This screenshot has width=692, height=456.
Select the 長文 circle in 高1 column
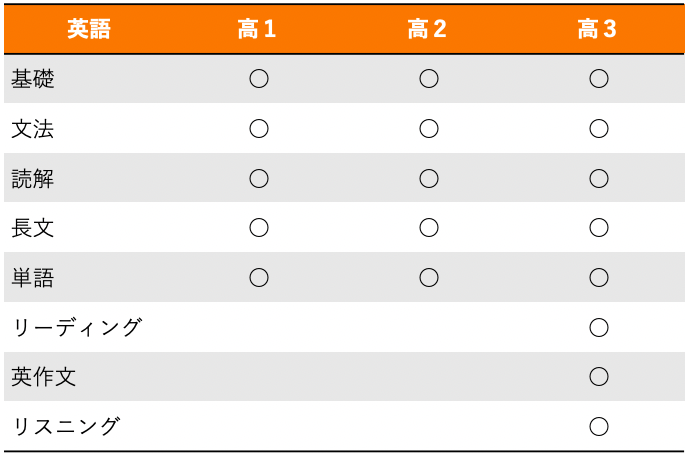pyautogui.click(x=259, y=228)
